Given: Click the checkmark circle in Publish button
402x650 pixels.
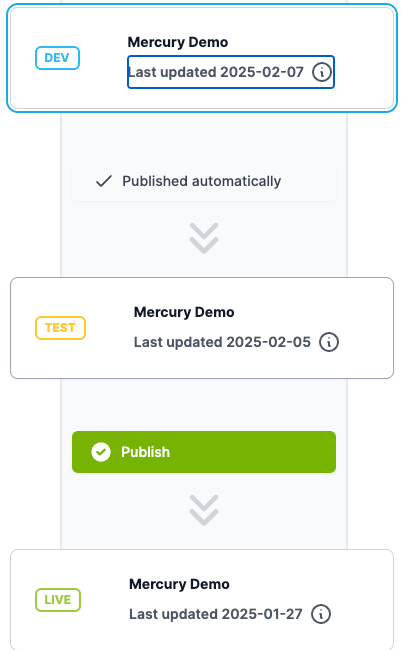Looking at the screenshot, I should coord(101,452).
